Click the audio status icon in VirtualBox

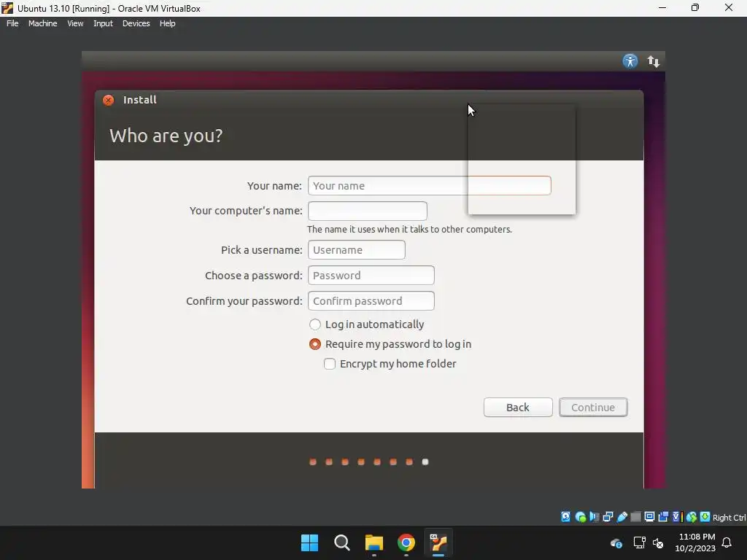[x=594, y=517]
